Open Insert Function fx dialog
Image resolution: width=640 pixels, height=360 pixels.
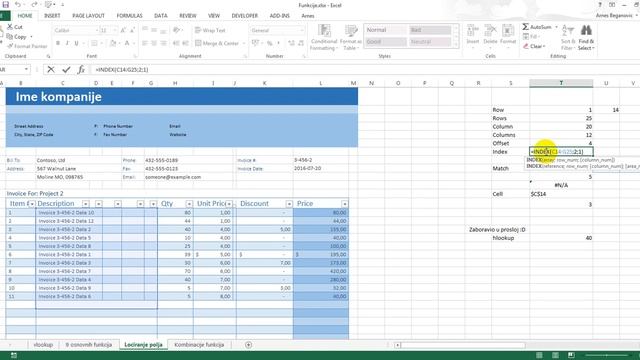pyautogui.click(x=81, y=70)
